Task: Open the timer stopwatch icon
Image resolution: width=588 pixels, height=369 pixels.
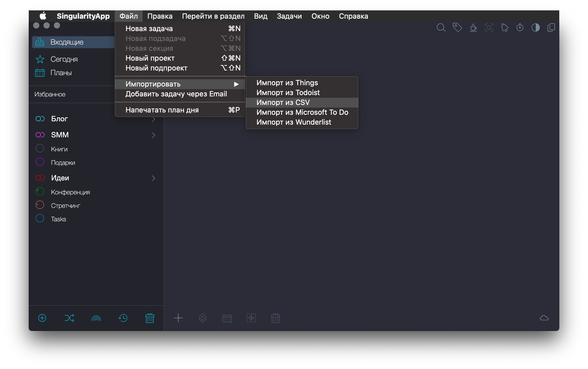Action: (520, 27)
